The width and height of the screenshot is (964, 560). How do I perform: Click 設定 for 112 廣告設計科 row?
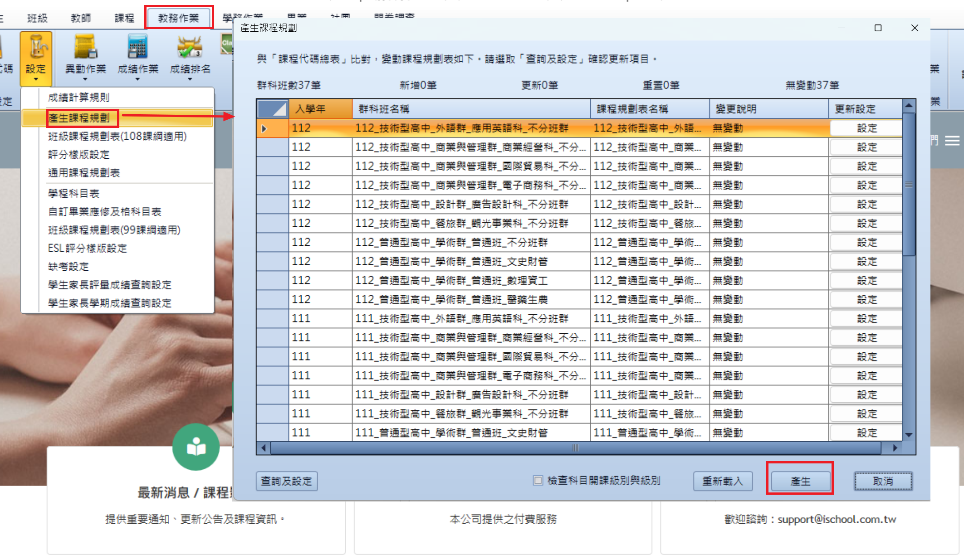pyautogui.click(x=866, y=205)
